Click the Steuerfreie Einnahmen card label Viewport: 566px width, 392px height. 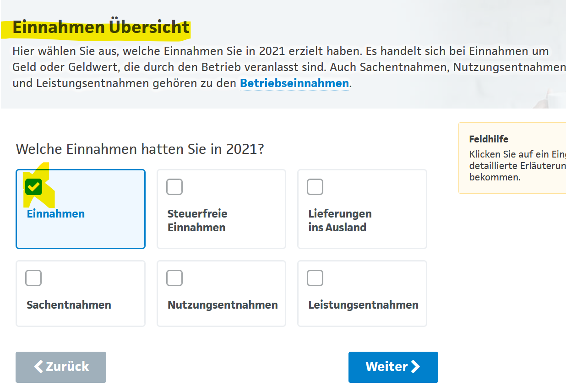click(x=197, y=220)
